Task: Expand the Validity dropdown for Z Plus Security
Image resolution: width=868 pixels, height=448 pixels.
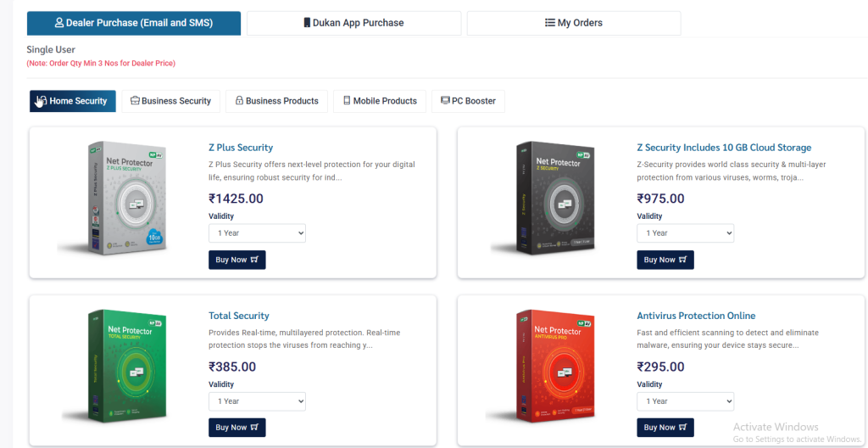Action: pos(257,233)
